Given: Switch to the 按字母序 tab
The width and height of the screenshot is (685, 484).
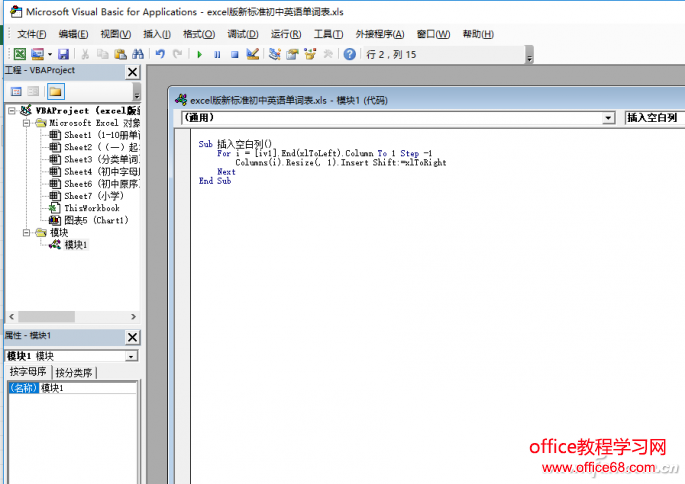Looking at the screenshot, I should point(28,372).
